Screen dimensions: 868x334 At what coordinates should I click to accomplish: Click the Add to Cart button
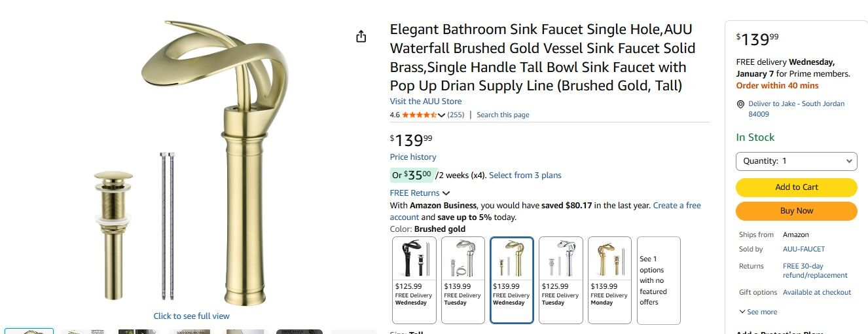click(x=796, y=187)
